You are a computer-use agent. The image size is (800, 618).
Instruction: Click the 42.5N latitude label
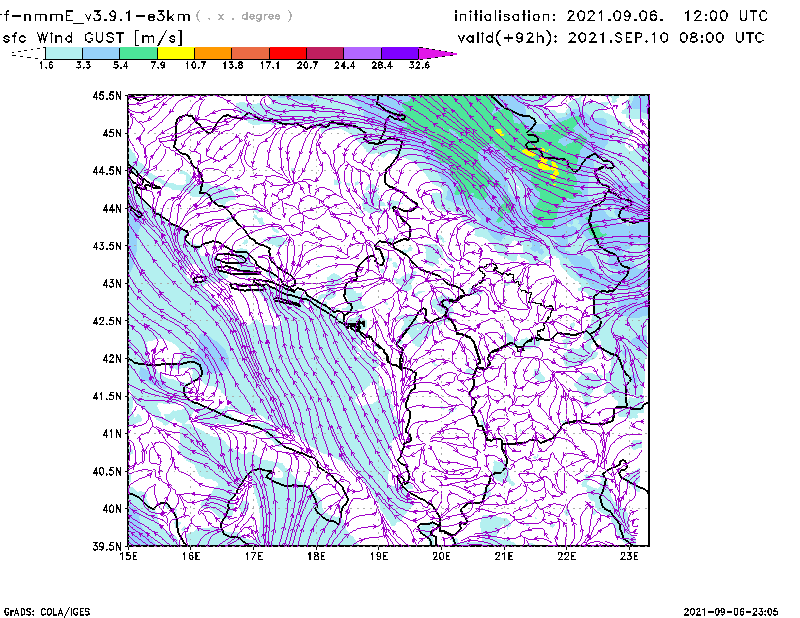point(107,321)
